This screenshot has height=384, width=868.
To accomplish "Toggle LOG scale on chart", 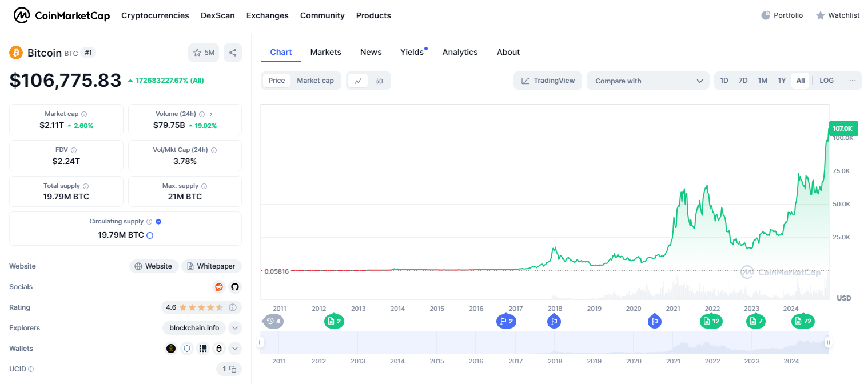I will [x=826, y=81].
